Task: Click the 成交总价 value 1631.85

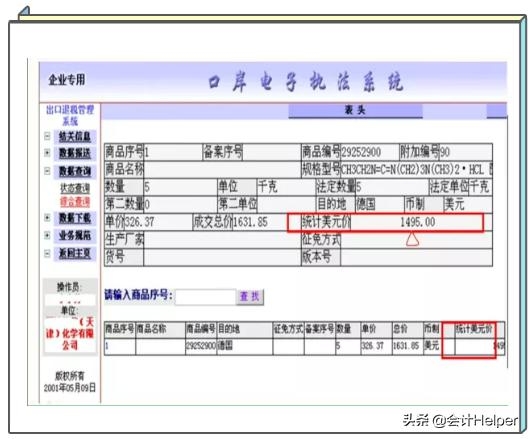Action: tap(250, 222)
